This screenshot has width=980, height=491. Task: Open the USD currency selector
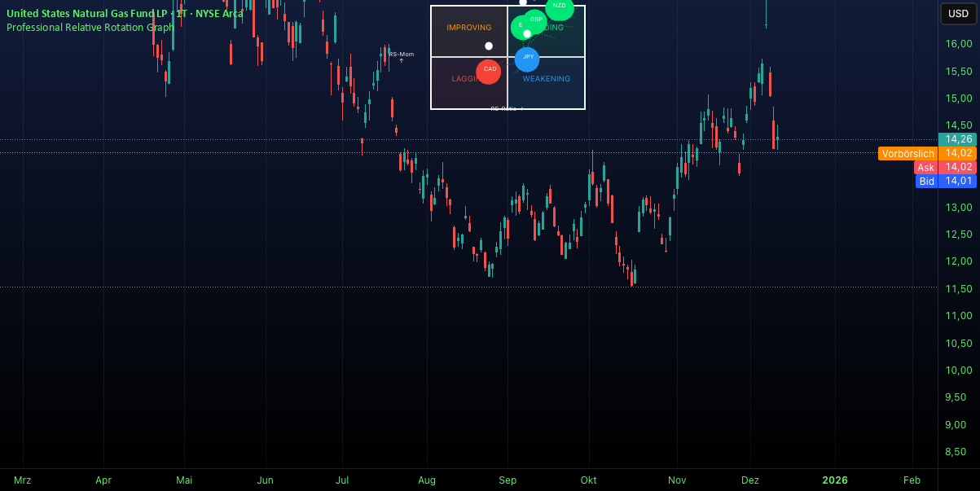[x=956, y=13]
